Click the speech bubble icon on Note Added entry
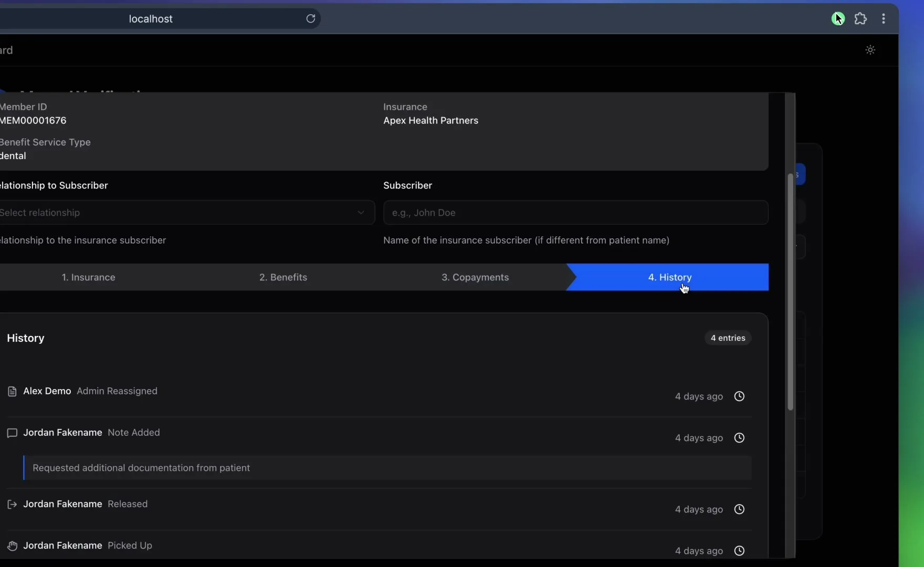Screen dimensions: 924x567 coord(12,434)
